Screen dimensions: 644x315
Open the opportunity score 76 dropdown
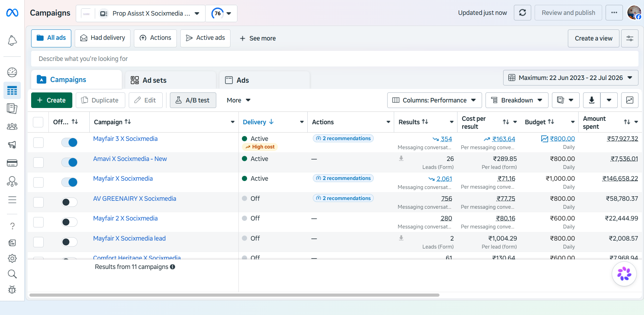221,13
